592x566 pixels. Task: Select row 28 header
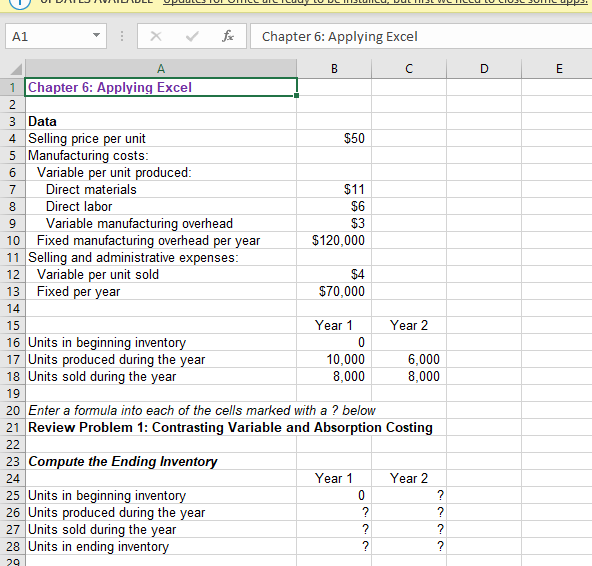coord(12,546)
